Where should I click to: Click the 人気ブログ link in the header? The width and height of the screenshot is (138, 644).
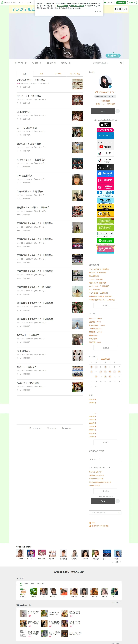108,2
